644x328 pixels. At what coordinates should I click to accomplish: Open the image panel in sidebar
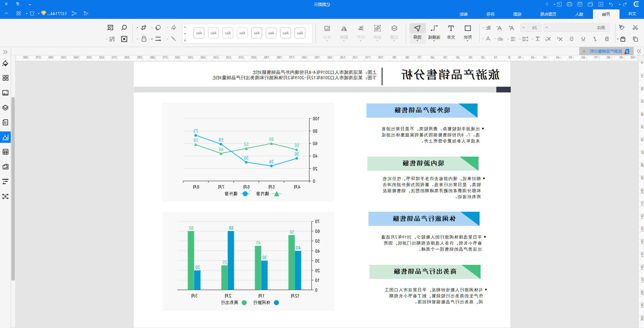(5, 93)
